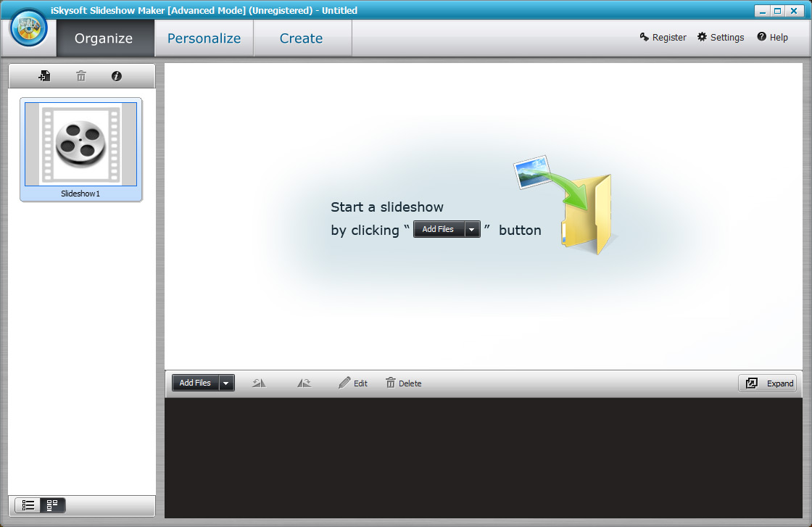Viewport: 812px width, 527px height.
Task: Click the Slideshow1 name label
Action: pos(80,194)
